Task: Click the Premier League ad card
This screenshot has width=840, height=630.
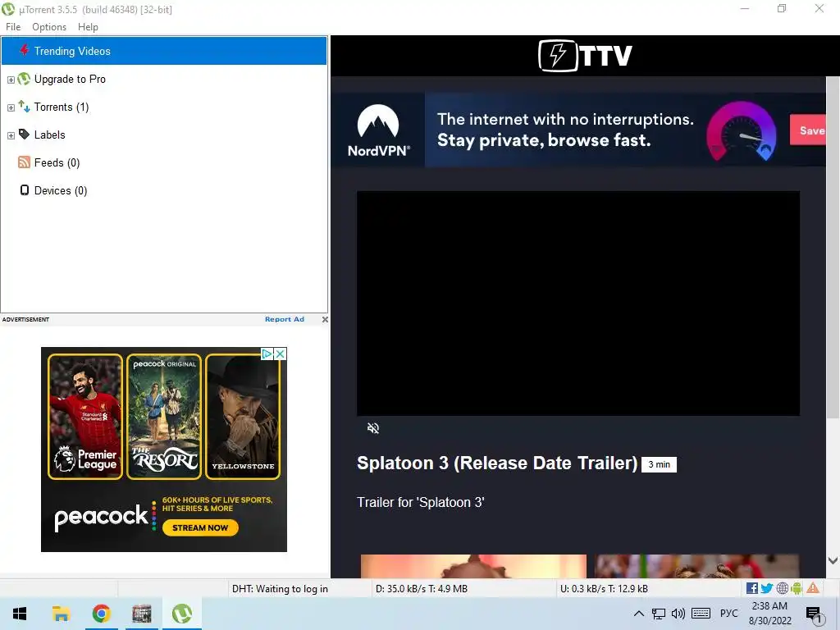Action: [x=85, y=417]
